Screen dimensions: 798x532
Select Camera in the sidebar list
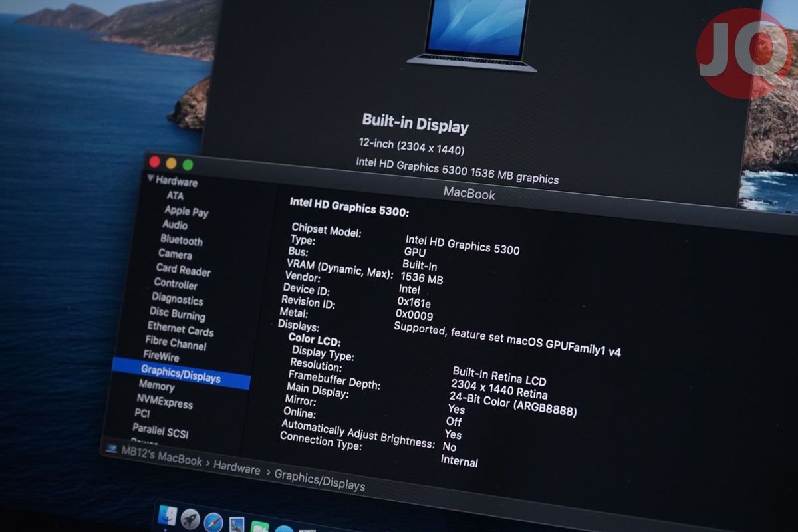(x=175, y=254)
